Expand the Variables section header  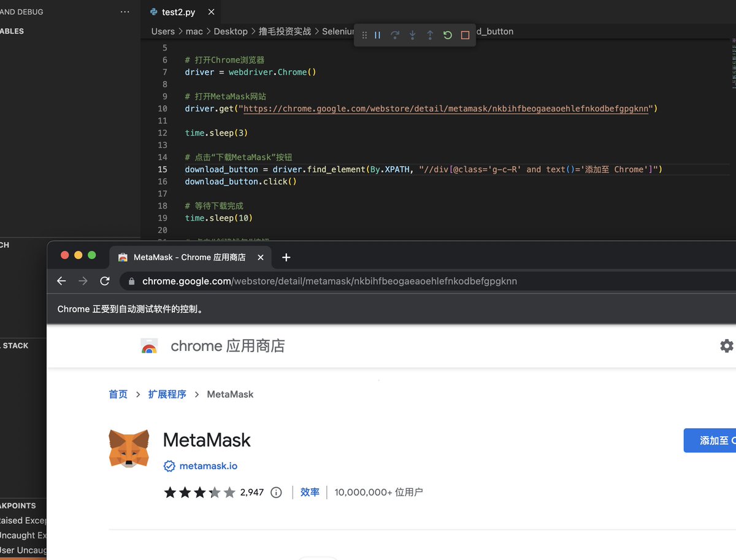coord(70,31)
